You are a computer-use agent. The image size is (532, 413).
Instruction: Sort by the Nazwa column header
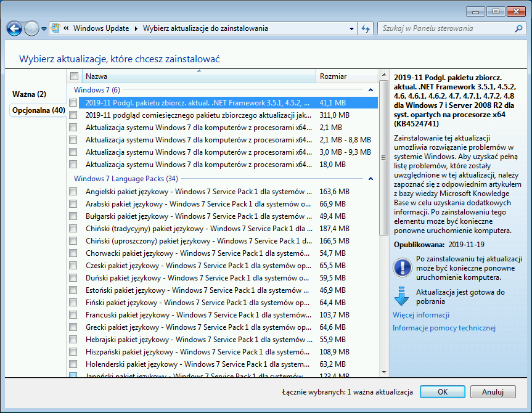199,76
